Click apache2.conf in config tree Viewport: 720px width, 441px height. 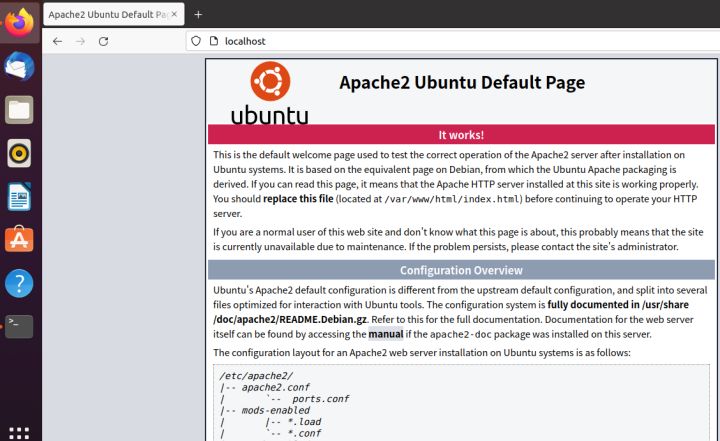(x=276, y=387)
